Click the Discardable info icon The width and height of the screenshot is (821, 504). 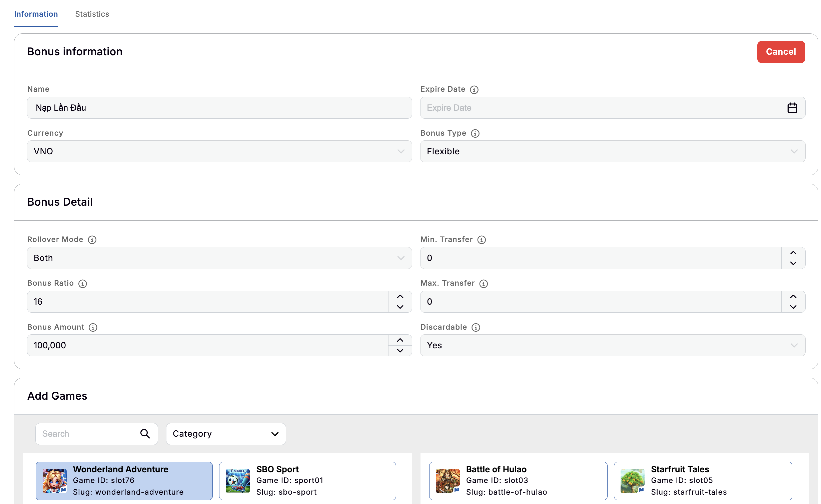476,327
